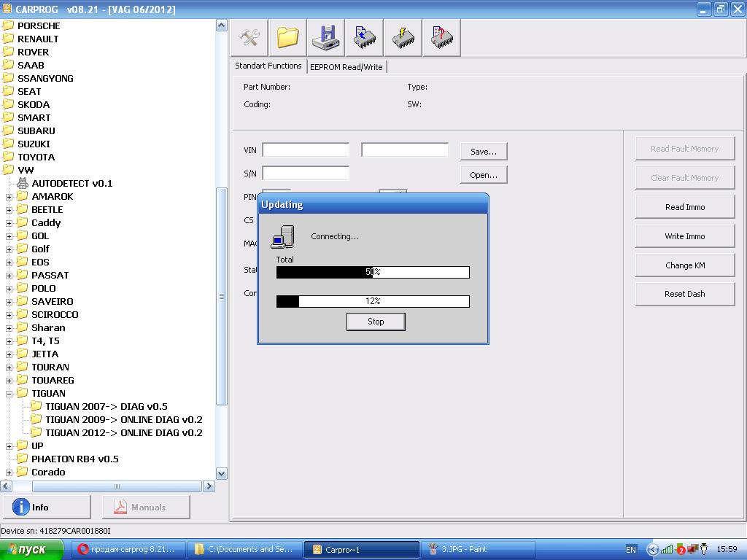
Task: Expand the BEETLE tree node
Action: click(9, 210)
